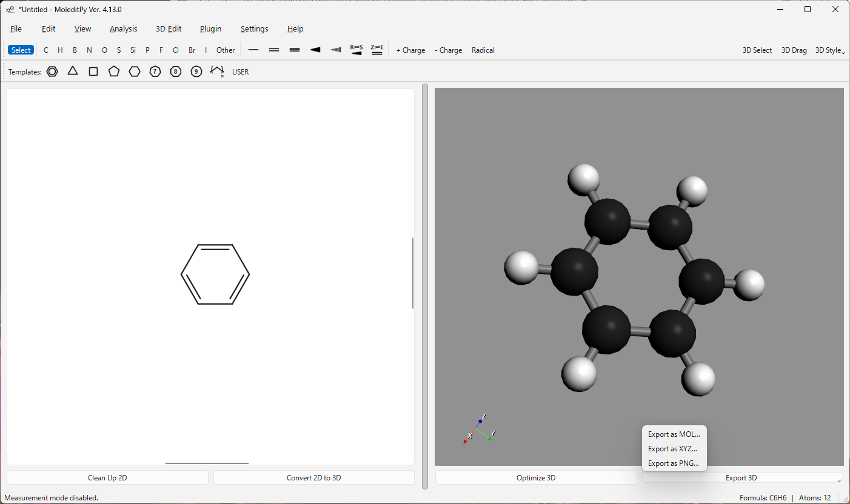The image size is (850, 504).
Task: Click the Clean Up 2D button
Action: click(x=107, y=478)
